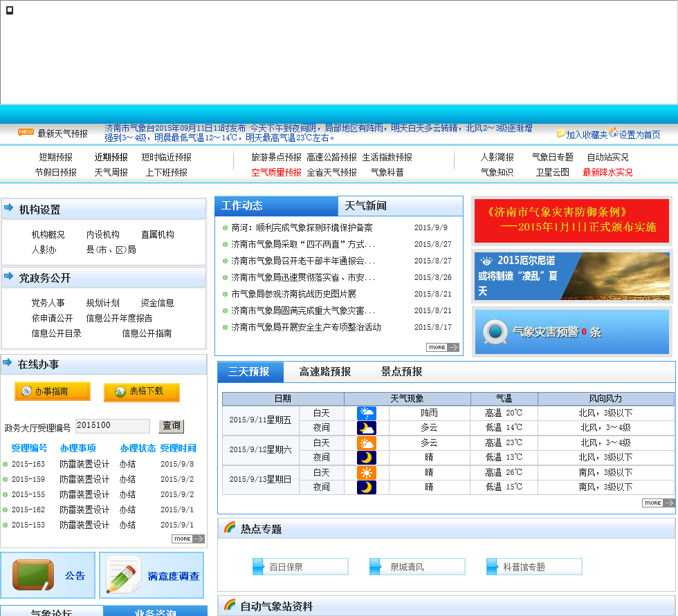678x616 pixels.
Task: Open case row 2015-159
Action: point(98,480)
